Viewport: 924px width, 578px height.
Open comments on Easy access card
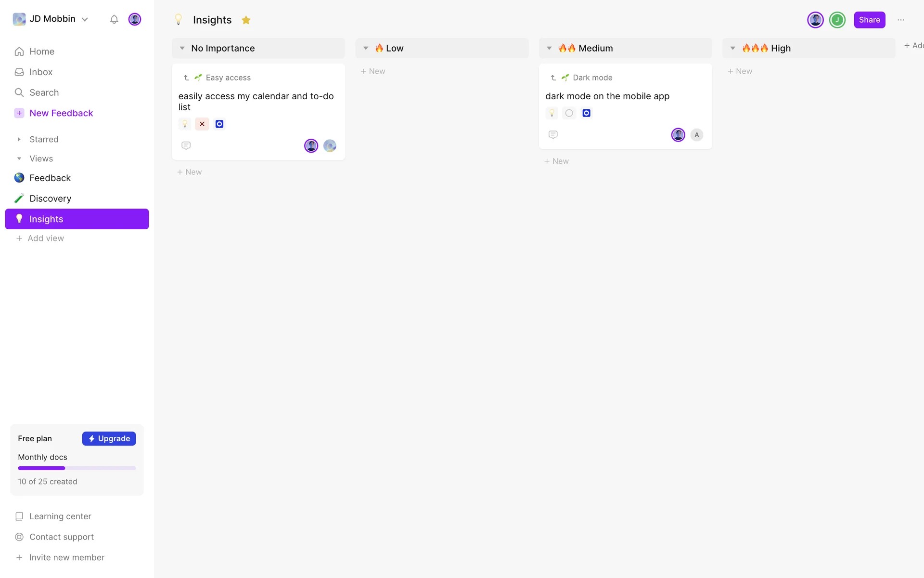[186, 145]
